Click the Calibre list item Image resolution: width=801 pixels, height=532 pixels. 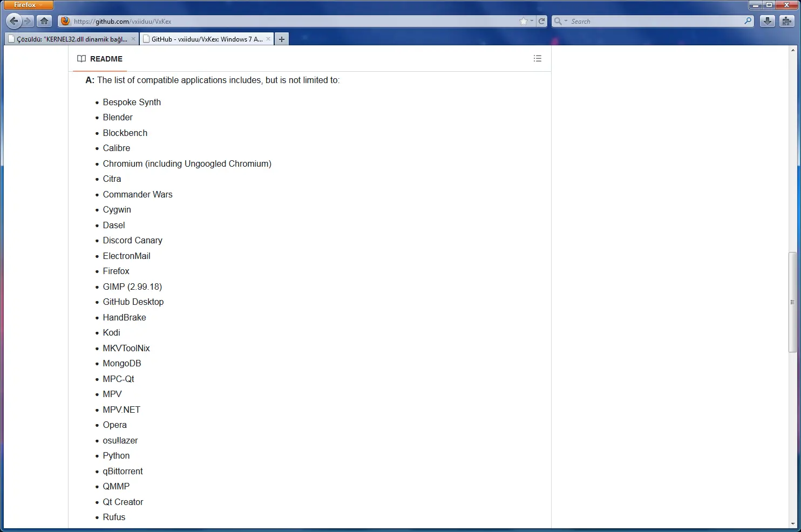point(117,148)
